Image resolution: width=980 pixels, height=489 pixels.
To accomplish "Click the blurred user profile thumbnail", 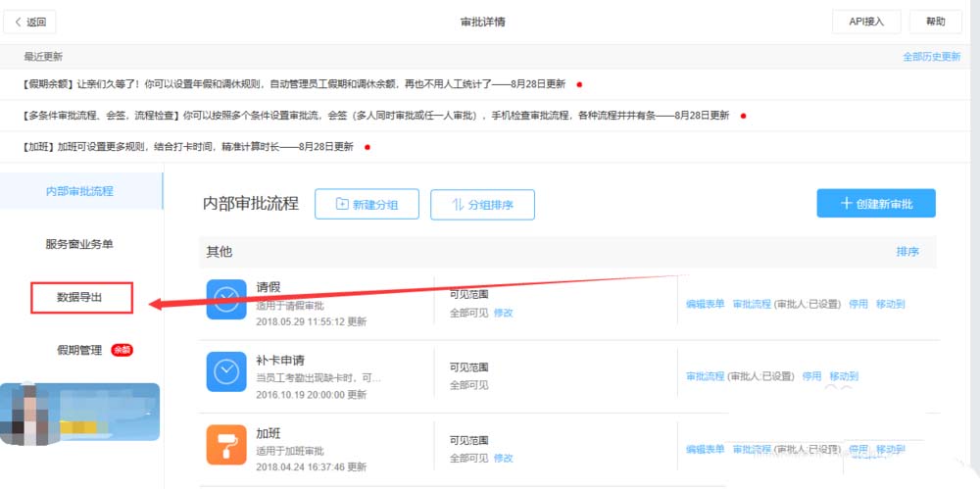I will (79, 413).
